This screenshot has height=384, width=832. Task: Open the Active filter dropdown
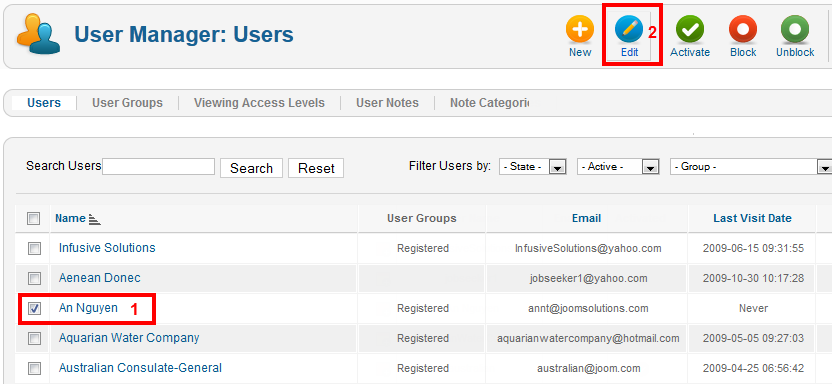click(618, 167)
